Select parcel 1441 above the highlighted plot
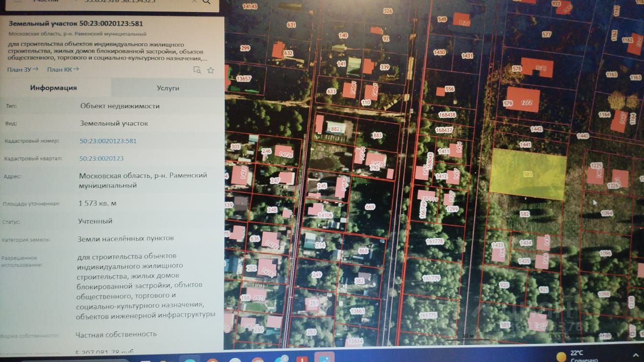Viewport: 644px width, 362px height. pos(526,144)
